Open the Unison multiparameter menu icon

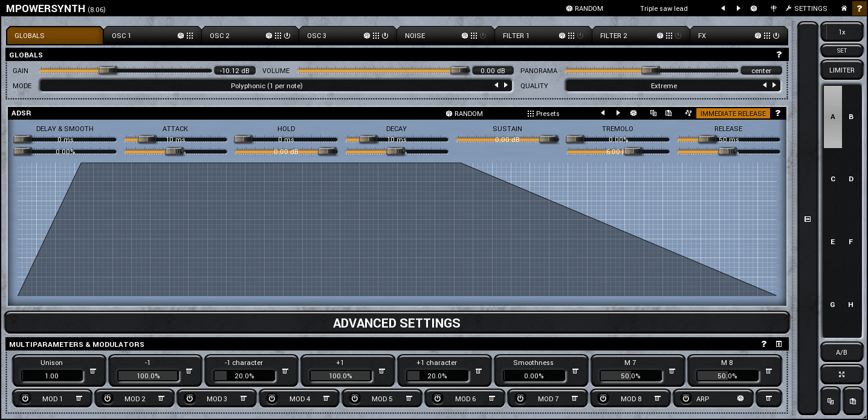point(92,371)
